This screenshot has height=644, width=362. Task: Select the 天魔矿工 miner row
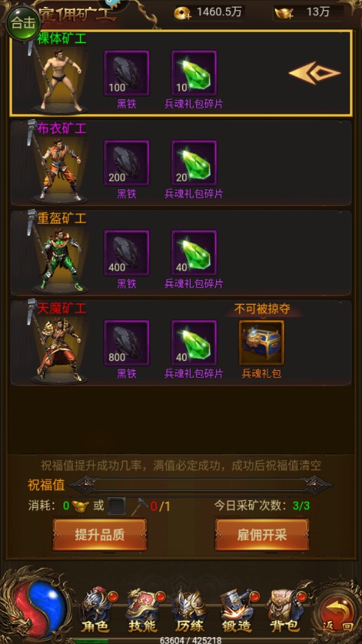pos(181,343)
